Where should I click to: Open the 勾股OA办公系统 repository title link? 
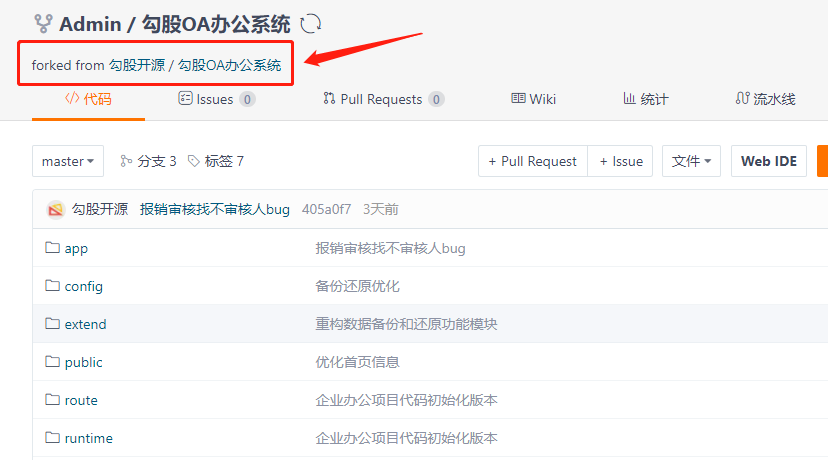[216, 24]
